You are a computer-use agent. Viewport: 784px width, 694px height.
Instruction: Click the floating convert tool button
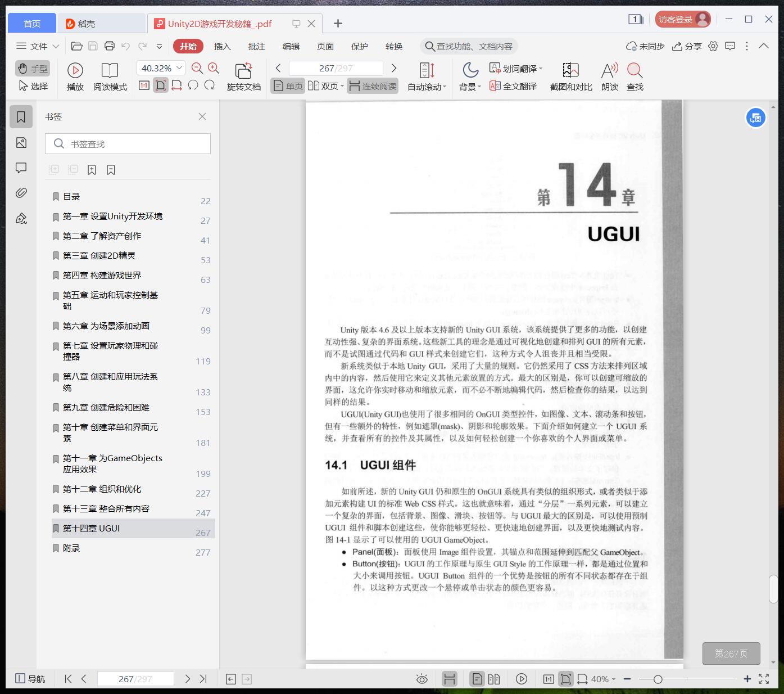755,118
